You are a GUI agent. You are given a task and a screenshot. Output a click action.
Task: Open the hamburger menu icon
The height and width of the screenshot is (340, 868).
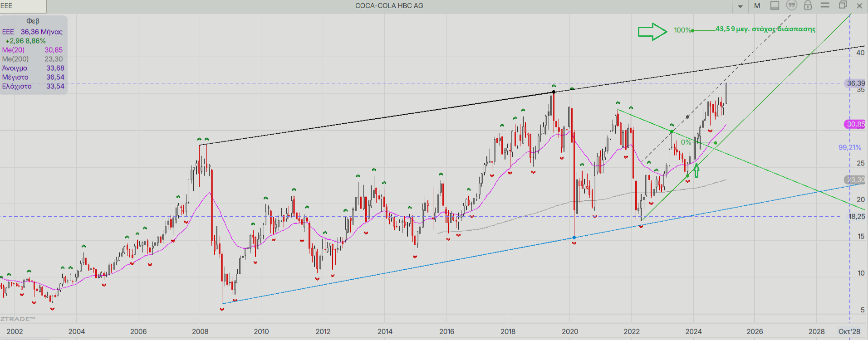(825, 5)
